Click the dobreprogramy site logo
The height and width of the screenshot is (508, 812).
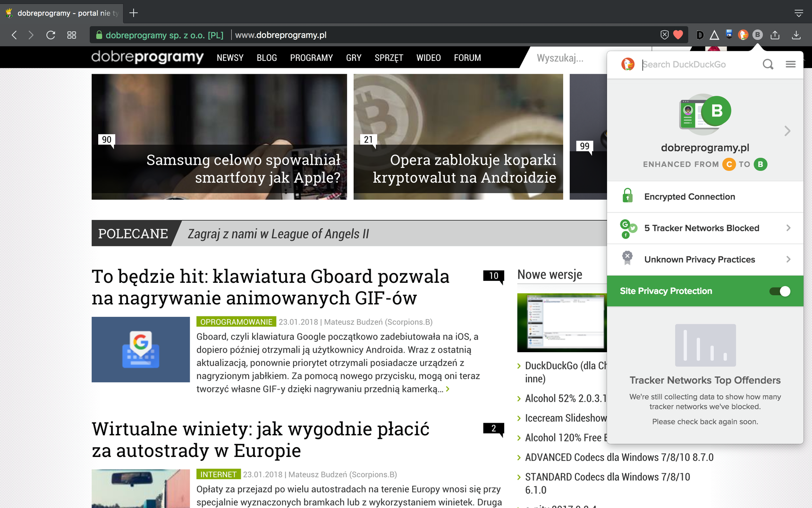point(147,57)
